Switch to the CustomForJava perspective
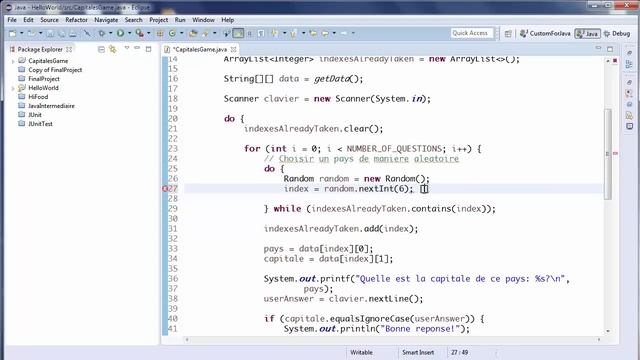This screenshot has width=640, height=360. (x=545, y=33)
